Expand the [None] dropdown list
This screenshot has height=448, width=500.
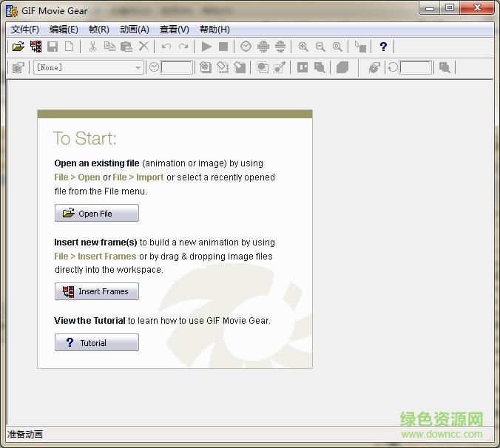click(x=138, y=67)
